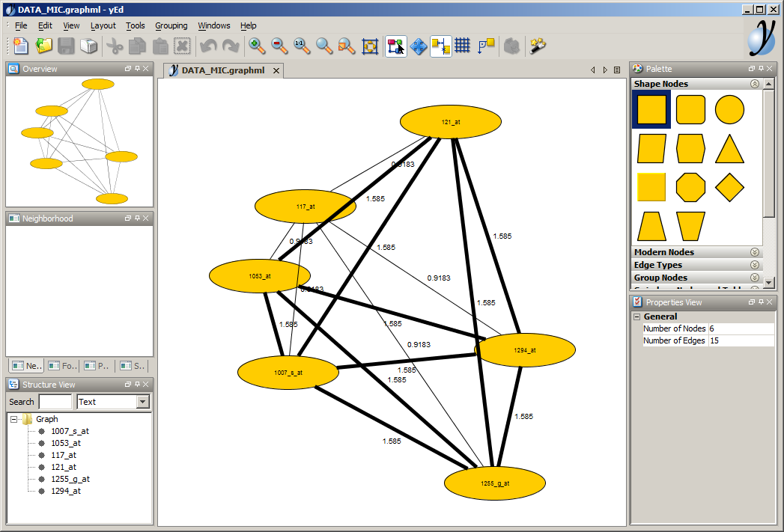Click the navigation mode arrows icon
Screen dimensions: 784x532
[419, 46]
